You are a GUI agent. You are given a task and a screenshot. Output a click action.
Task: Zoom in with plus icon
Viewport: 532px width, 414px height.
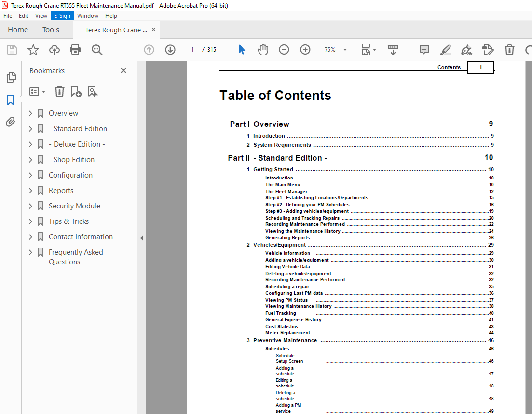[305, 50]
